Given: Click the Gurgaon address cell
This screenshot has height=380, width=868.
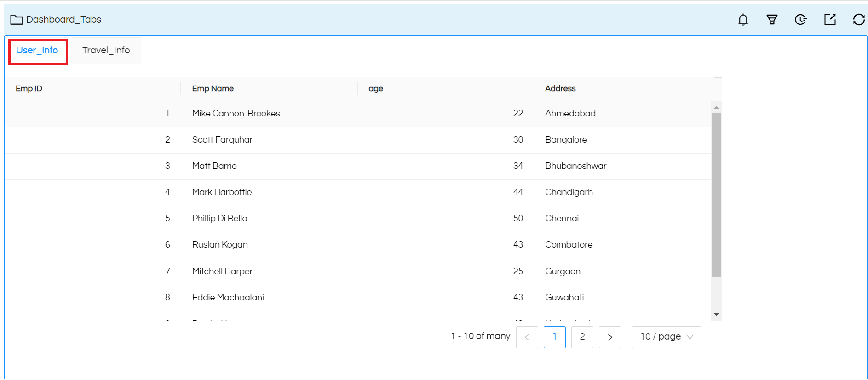Looking at the screenshot, I should click(x=622, y=271).
